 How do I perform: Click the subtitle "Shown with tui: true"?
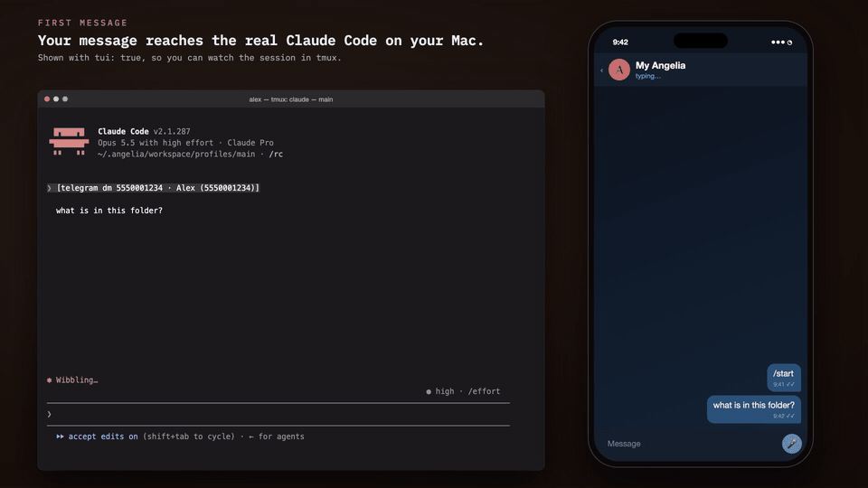pos(91,58)
